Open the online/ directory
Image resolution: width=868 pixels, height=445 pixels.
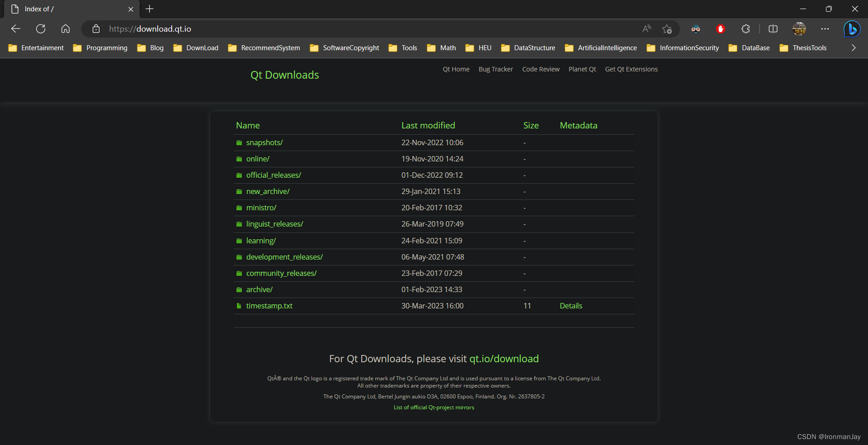pyautogui.click(x=258, y=159)
